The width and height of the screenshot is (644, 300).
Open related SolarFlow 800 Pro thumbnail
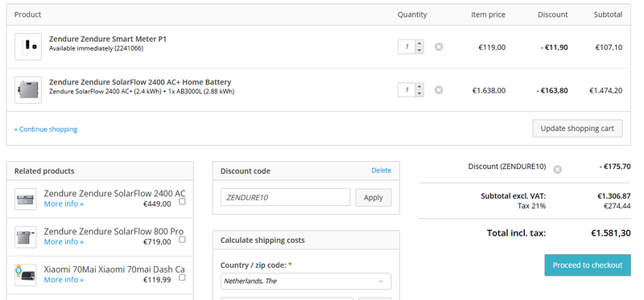coord(26,237)
